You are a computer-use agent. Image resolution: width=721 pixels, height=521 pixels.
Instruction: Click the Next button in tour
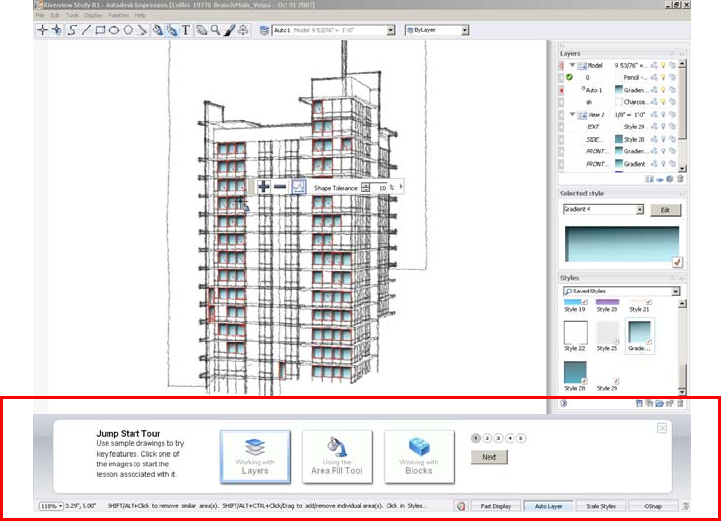(x=489, y=457)
